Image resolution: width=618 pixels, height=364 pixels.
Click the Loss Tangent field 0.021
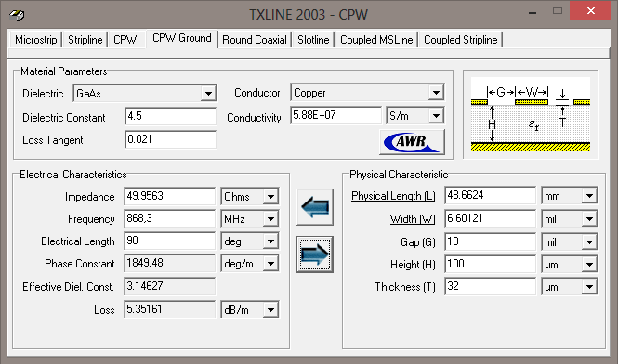click(x=170, y=139)
